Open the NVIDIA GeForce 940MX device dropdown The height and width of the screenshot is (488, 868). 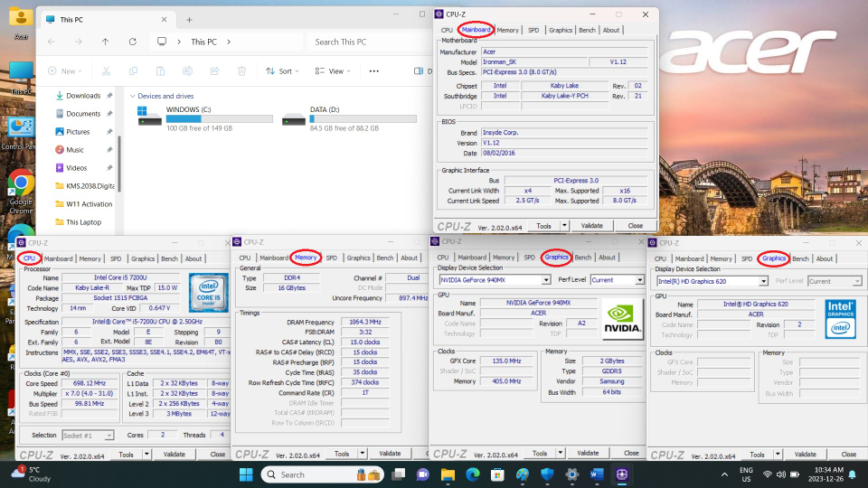click(546, 280)
